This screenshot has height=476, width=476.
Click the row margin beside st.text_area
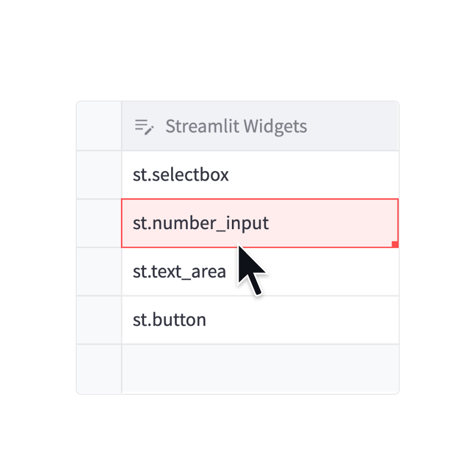[99, 271]
